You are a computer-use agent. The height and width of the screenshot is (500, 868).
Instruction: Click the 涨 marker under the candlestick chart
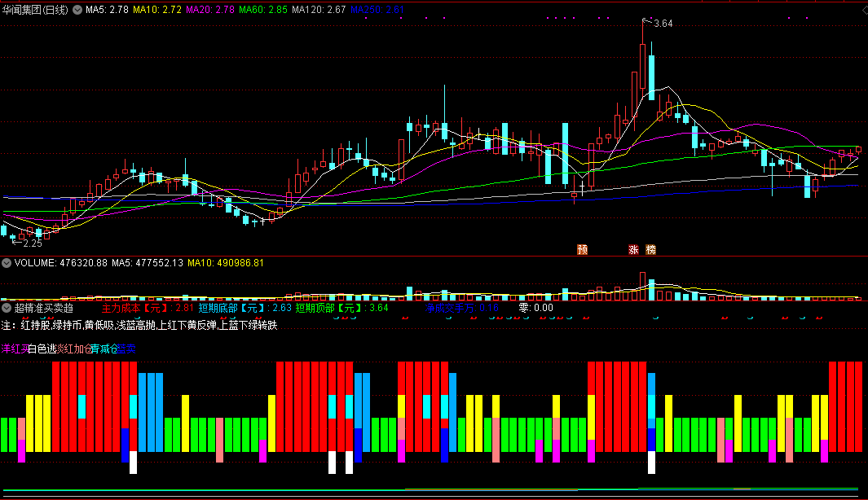click(x=634, y=250)
